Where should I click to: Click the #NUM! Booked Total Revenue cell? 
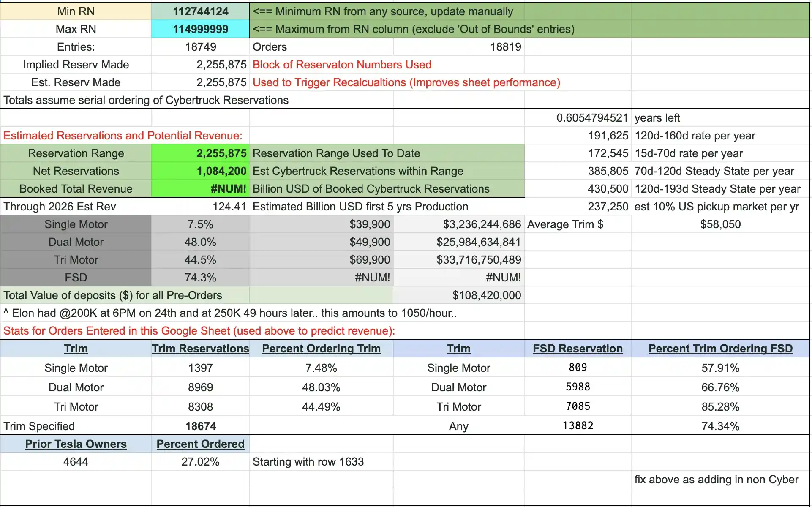200,189
